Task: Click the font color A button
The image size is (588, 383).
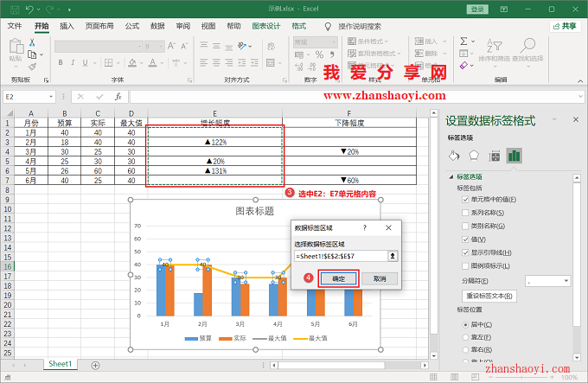Action: [x=153, y=62]
